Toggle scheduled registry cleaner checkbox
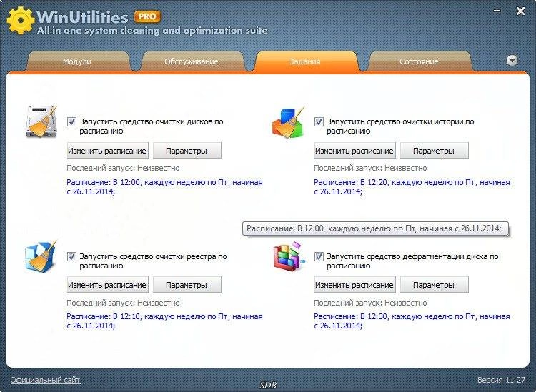536x392 pixels. pyautogui.click(x=71, y=256)
